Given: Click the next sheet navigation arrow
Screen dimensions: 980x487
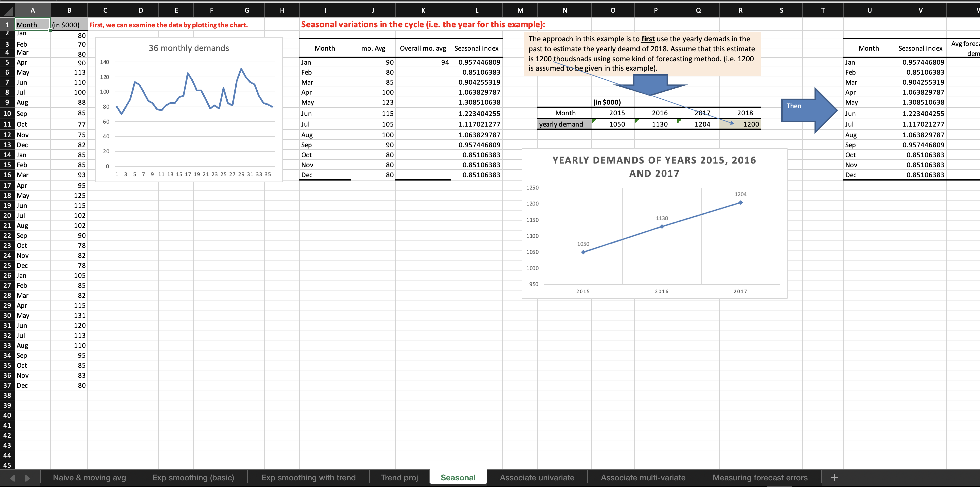Looking at the screenshot, I should (x=27, y=478).
